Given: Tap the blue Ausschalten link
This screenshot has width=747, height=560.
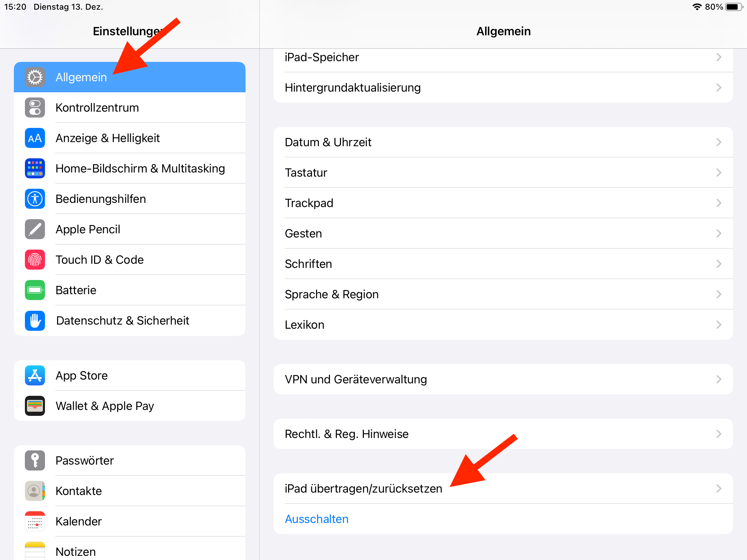Looking at the screenshot, I should click(x=317, y=519).
